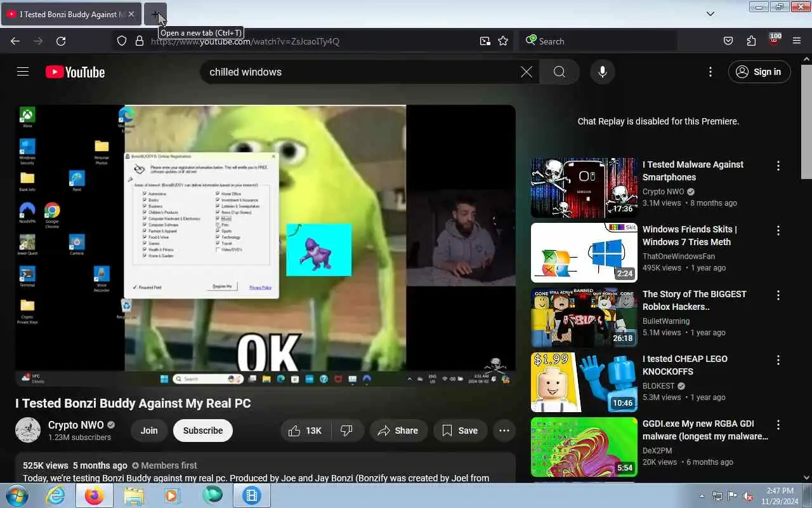Open 'I tested CHEAP LEGO KNOCKOFFS' title
The width and height of the screenshot is (812, 508).
coord(685,365)
